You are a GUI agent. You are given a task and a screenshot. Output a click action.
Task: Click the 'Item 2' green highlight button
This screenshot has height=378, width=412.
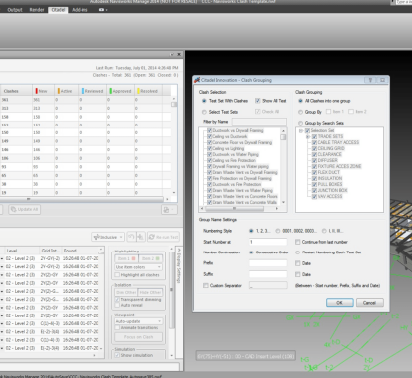pyautogui.click(x=150, y=258)
